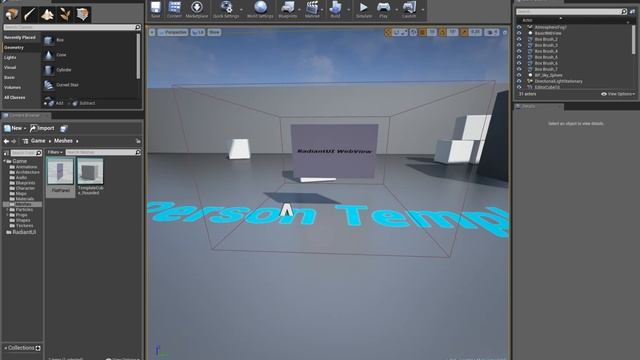The image size is (640, 360).
Task: Click Game in breadcrumb path
Action: pyautogui.click(x=38, y=141)
